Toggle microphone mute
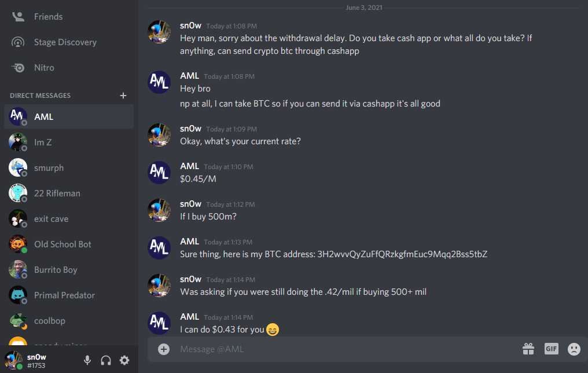Image resolution: width=588 pixels, height=373 pixels. click(x=87, y=360)
